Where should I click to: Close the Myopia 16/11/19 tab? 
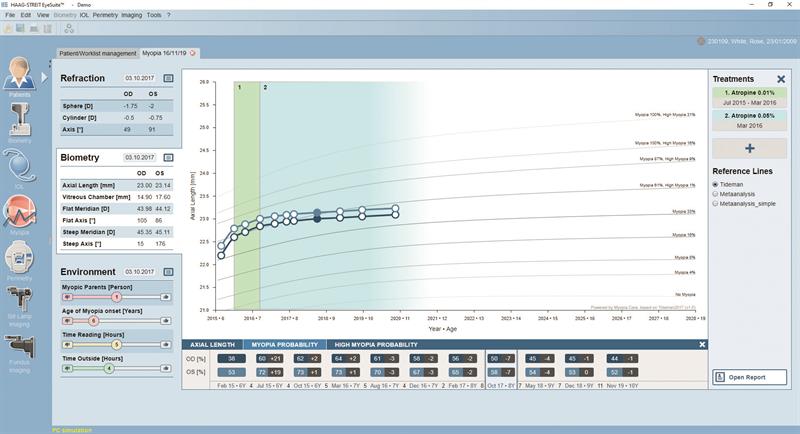click(193, 53)
